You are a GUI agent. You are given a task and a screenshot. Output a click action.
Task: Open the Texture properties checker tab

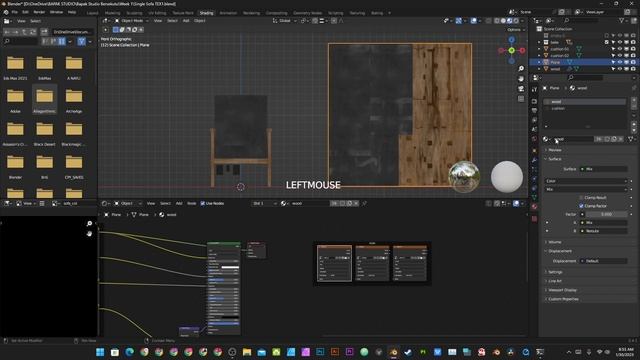534,219
